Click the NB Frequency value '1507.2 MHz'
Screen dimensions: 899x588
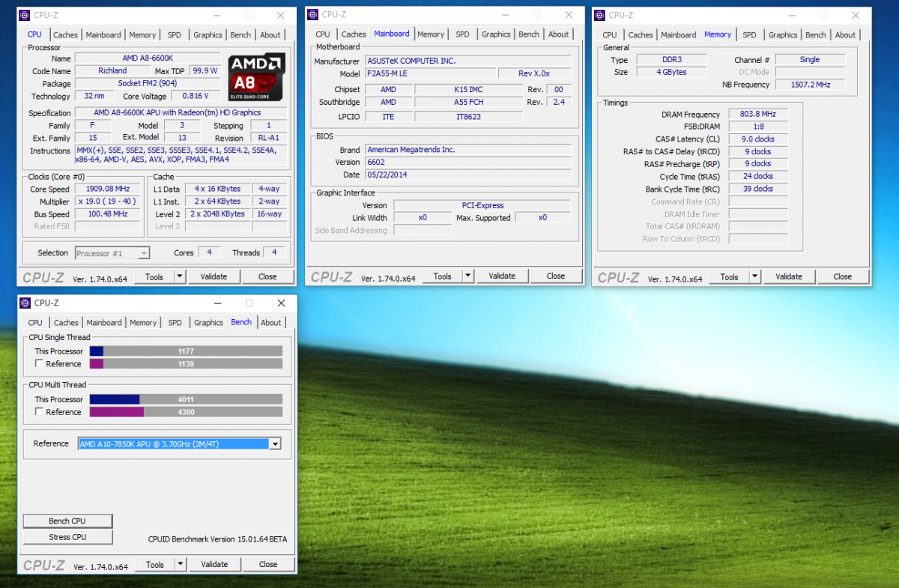click(x=811, y=85)
